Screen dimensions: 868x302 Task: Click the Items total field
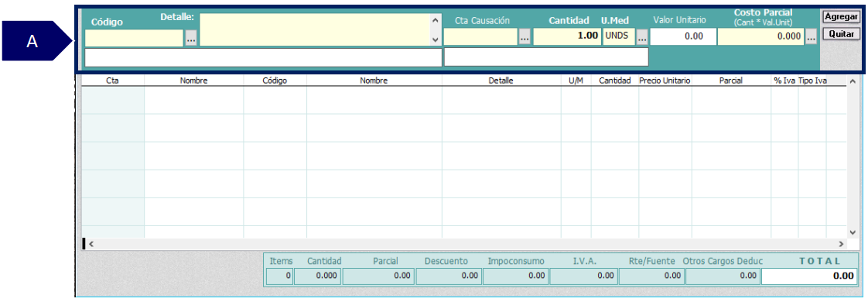(279, 276)
